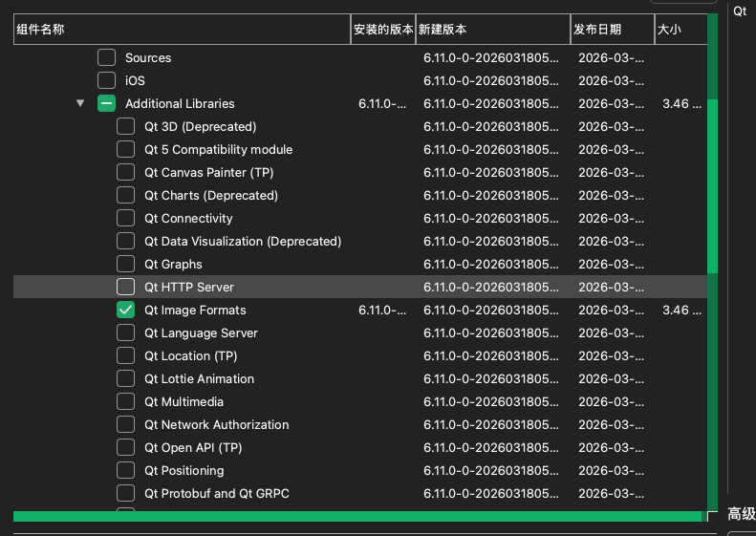Click the 3.46 size of Additional Libraries
The width and height of the screenshot is (756, 536).
click(681, 103)
